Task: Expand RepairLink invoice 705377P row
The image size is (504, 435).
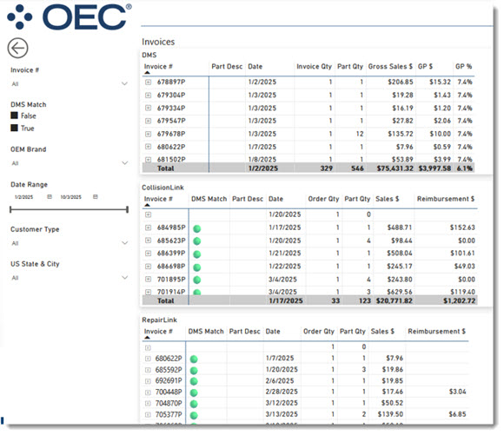Action: [148, 414]
